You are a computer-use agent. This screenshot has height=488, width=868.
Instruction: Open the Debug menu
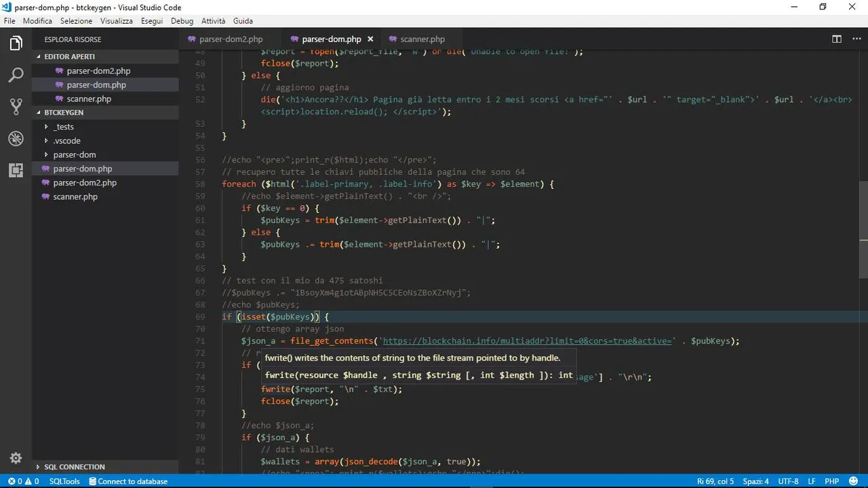point(182,21)
